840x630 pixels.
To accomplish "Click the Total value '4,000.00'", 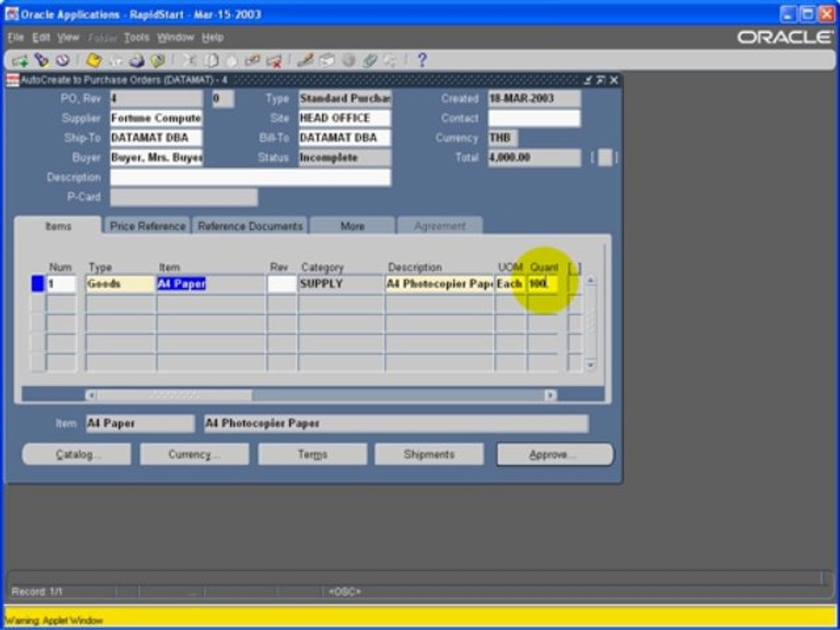I will tap(534, 157).
